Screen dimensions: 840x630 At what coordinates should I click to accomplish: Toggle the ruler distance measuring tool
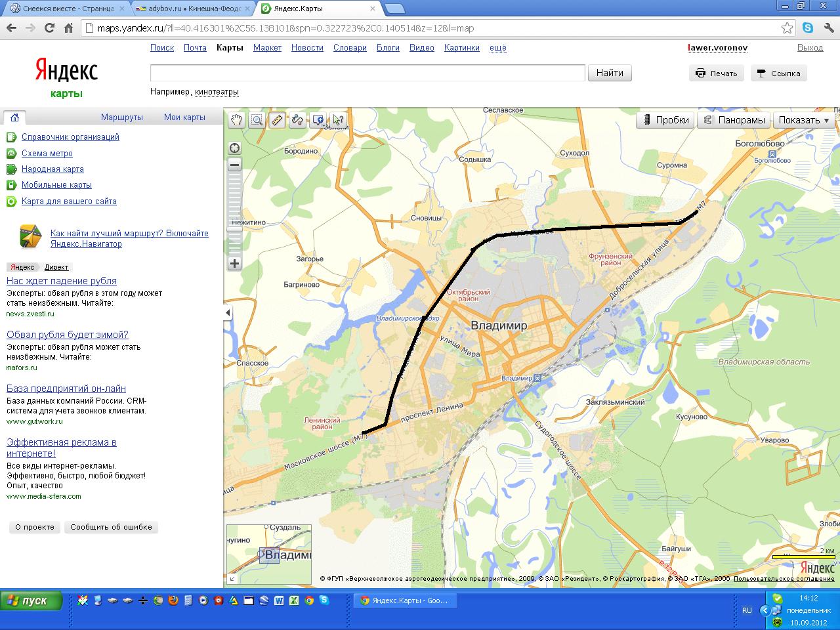(277, 120)
